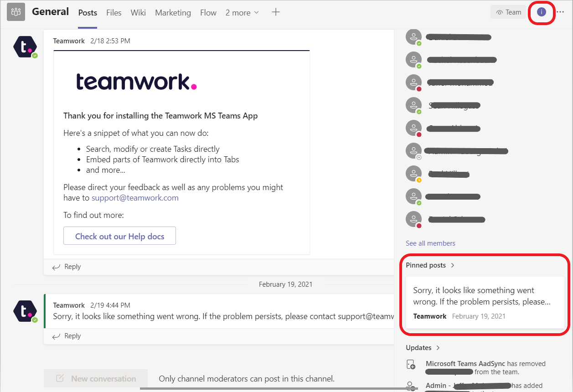Click the teamwork logo in the welcome card
Screen dimensions: 573x392
[136, 82]
